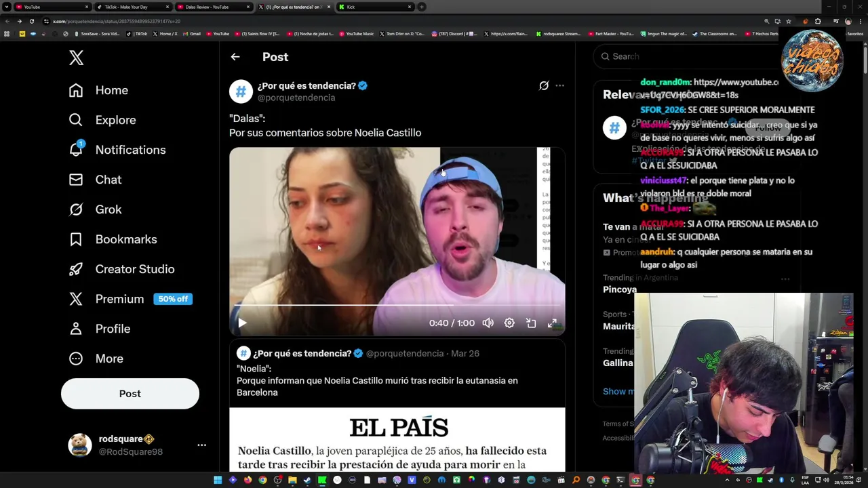Play the video in the post

[x=242, y=323]
